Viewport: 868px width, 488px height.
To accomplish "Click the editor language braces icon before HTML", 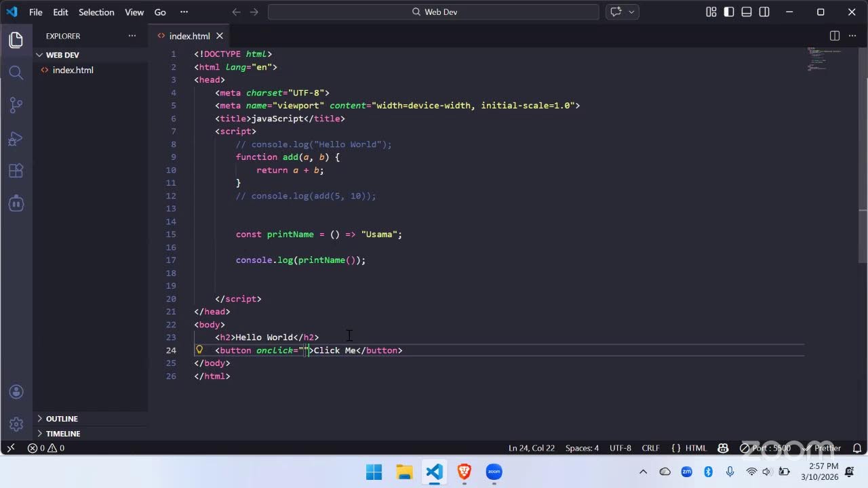I will pos(675,448).
